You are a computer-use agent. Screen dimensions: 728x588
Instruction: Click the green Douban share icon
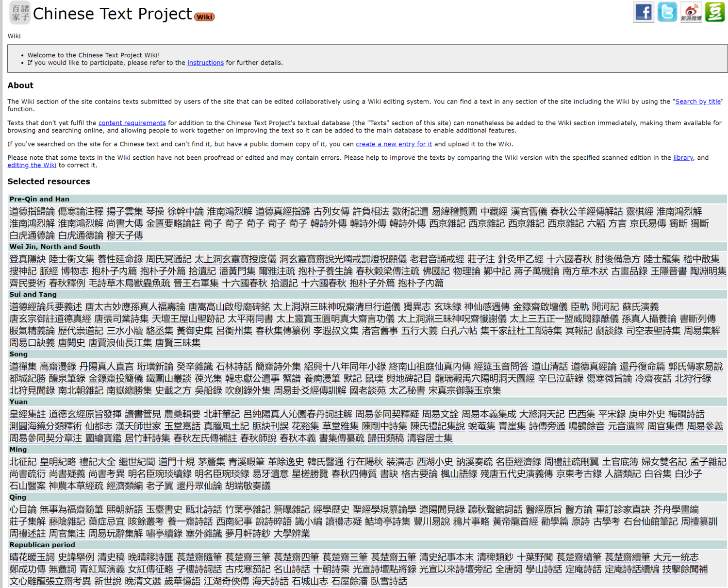pos(714,12)
